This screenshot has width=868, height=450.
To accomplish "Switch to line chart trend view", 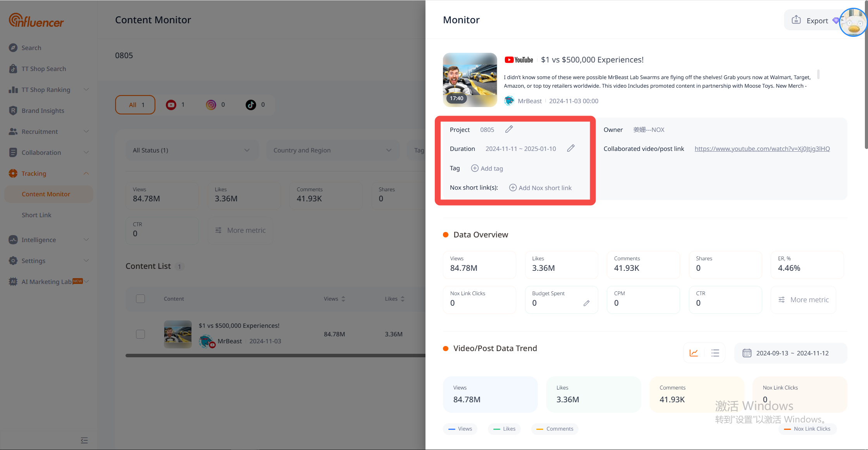I will (x=694, y=353).
